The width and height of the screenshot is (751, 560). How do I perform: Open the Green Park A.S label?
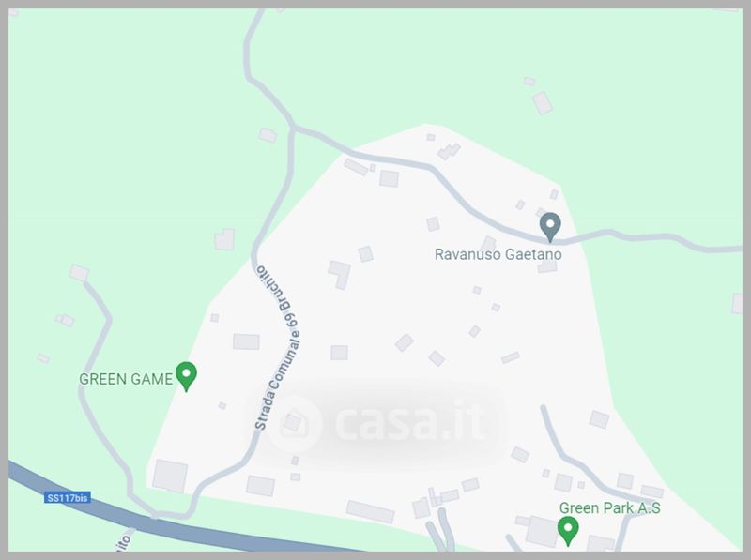coord(609,507)
